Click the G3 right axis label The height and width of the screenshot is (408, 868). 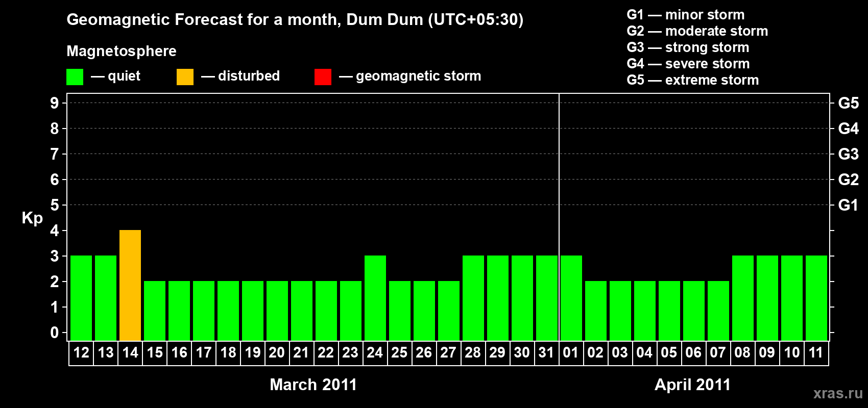point(848,154)
